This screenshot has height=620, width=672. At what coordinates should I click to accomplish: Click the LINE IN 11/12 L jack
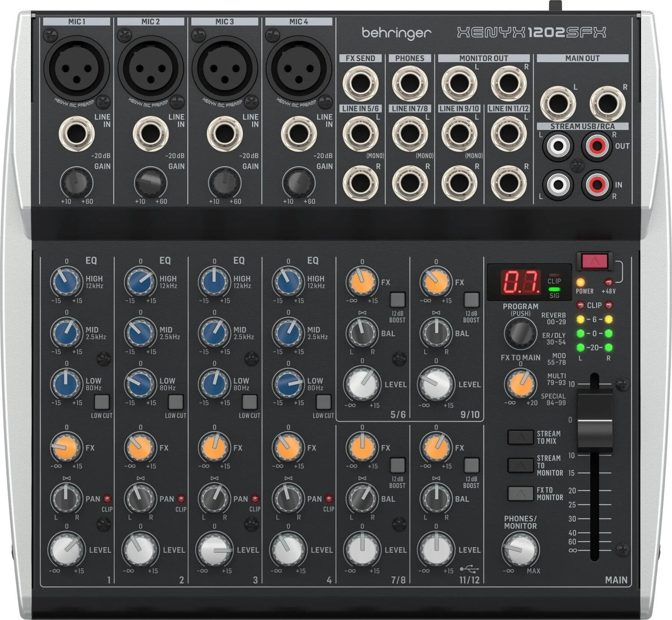[x=509, y=134]
